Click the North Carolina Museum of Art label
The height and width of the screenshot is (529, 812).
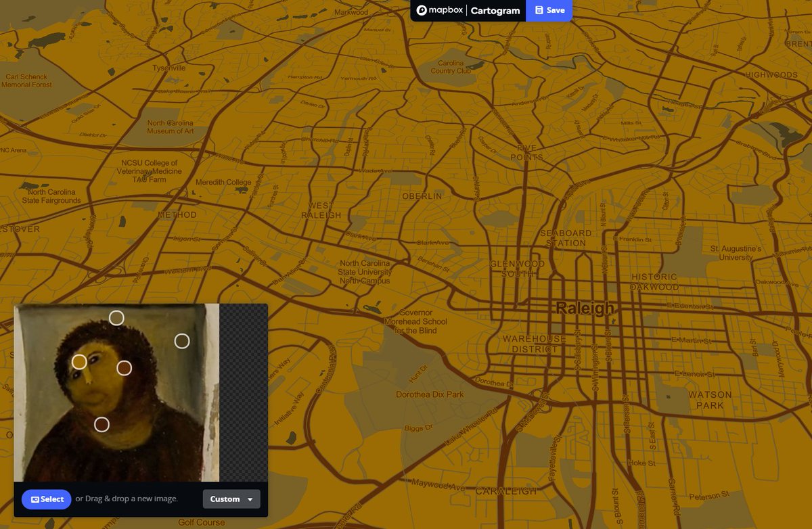[x=171, y=127]
